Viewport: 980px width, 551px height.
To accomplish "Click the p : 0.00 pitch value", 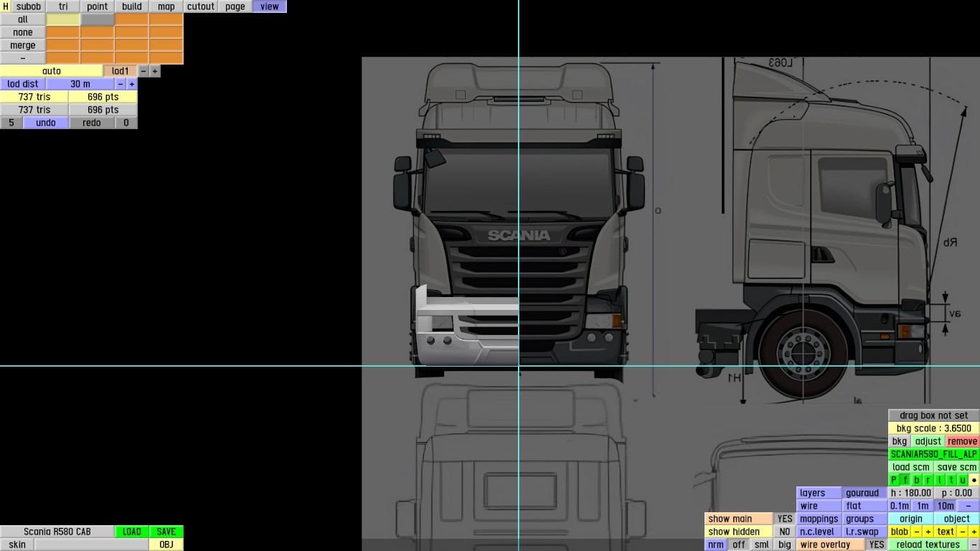I will tap(957, 493).
